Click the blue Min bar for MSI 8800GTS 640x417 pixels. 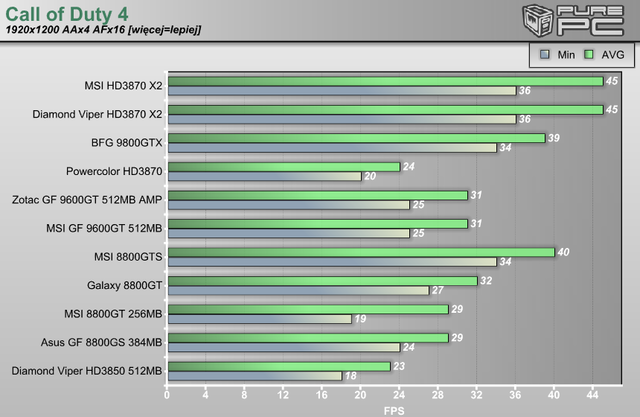pyautogui.click(x=332, y=262)
